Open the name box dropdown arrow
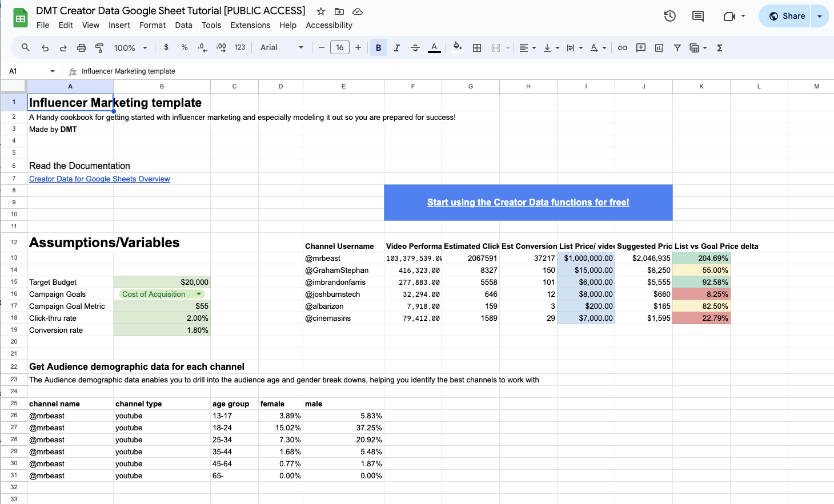The height and width of the screenshot is (504, 834). tap(53, 71)
